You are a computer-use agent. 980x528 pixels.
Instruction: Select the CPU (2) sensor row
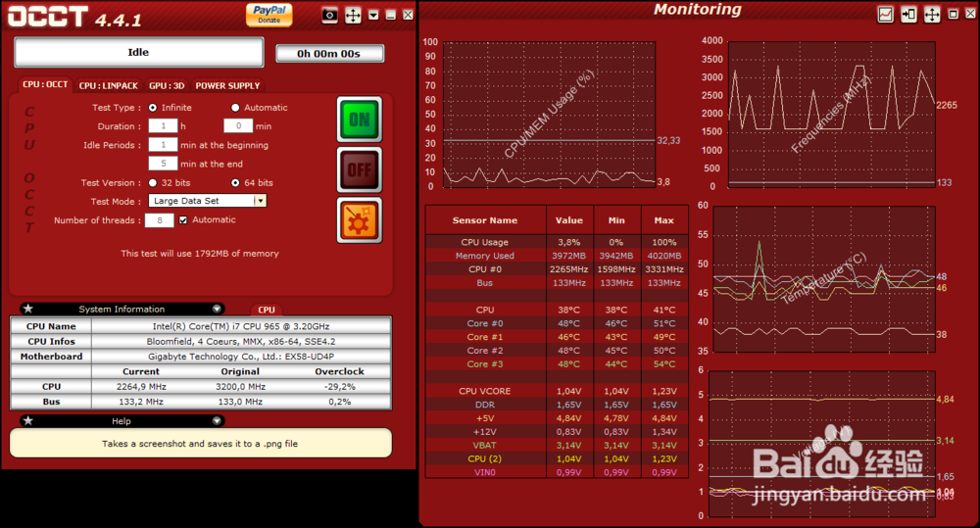click(557, 458)
